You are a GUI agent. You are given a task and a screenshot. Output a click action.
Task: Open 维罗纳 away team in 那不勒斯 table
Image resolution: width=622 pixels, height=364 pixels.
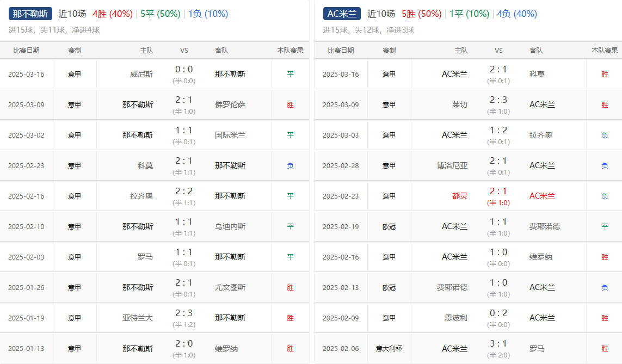(x=226, y=349)
